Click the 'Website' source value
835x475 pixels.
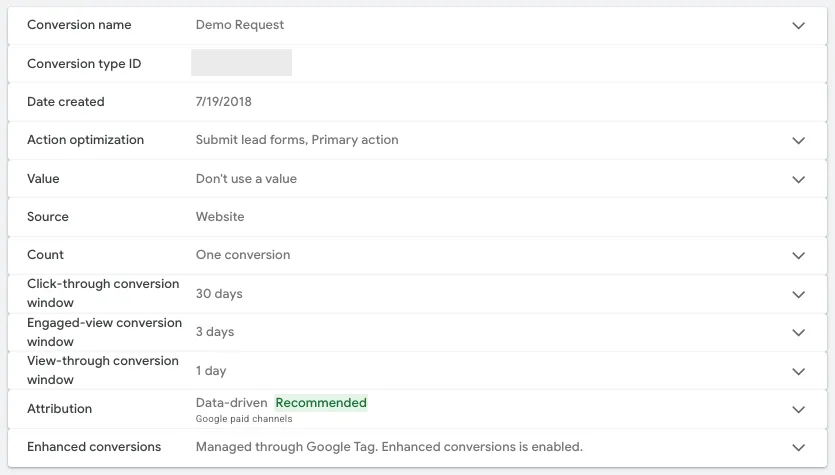pos(220,217)
